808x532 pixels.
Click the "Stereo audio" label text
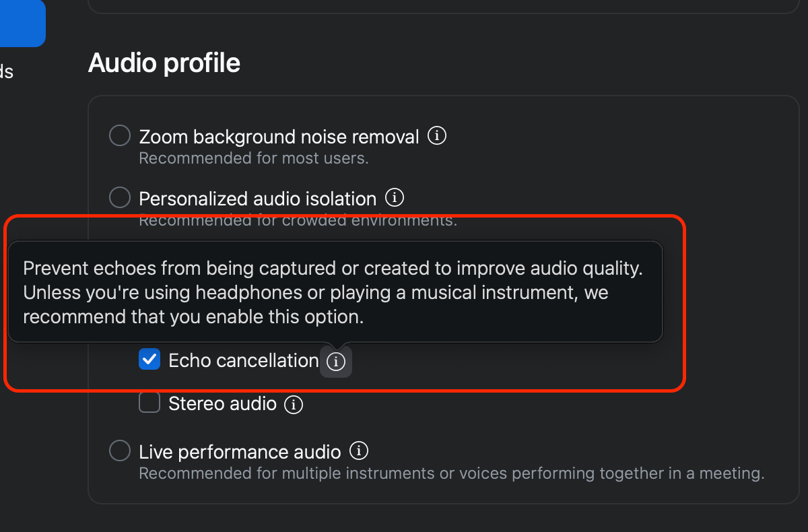click(222, 404)
